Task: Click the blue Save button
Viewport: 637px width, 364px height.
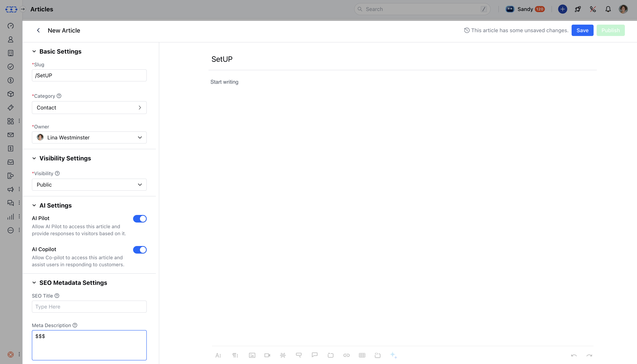Action: tap(582, 30)
